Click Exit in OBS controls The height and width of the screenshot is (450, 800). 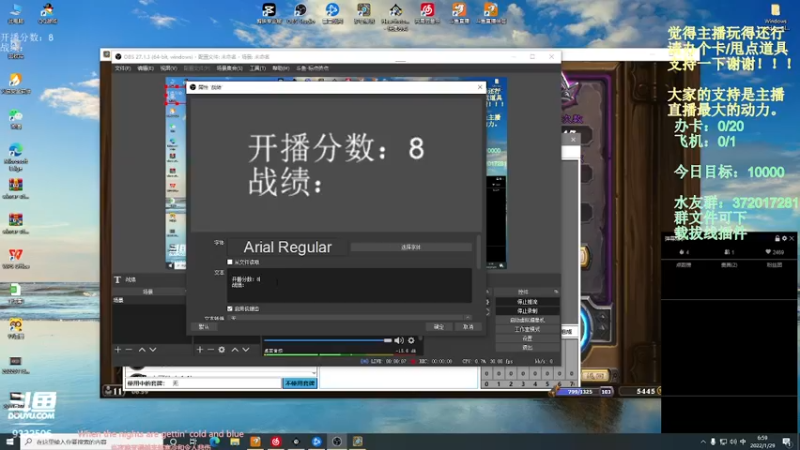click(x=527, y=347)
